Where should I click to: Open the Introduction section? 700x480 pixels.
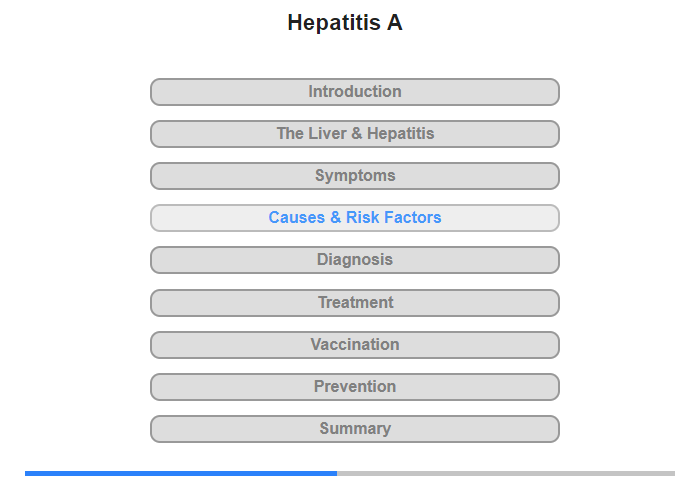pyautogui.click(x=354, y=92)
